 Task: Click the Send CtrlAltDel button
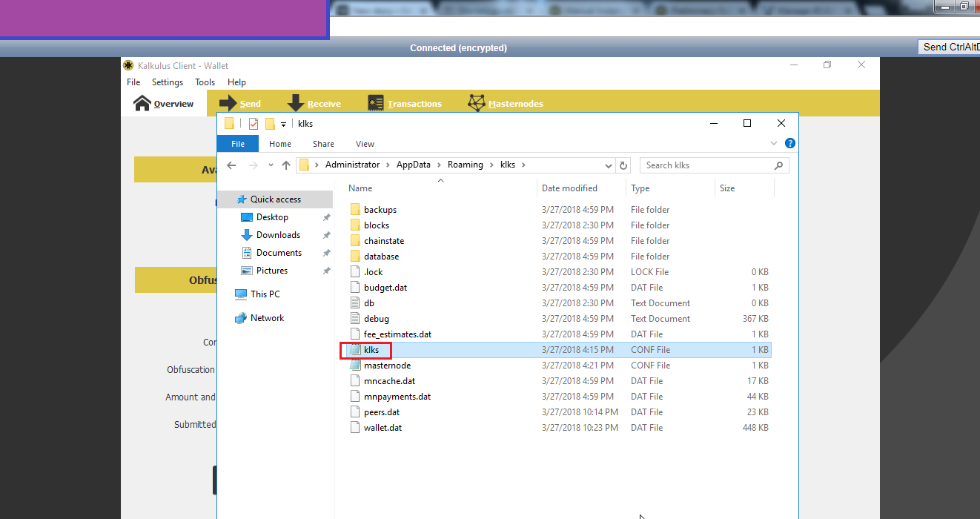(949, 47)
